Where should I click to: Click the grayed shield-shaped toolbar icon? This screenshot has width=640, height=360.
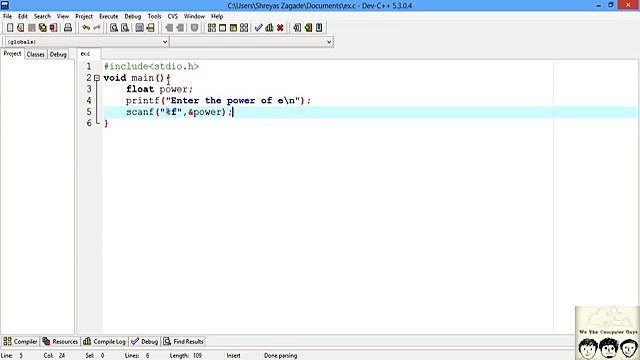[x=194, y=28]
